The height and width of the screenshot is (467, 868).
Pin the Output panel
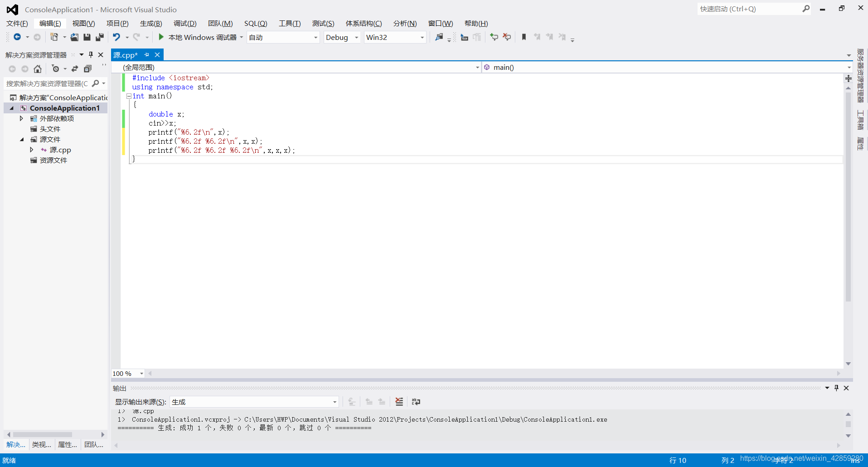tap(836, 388)
